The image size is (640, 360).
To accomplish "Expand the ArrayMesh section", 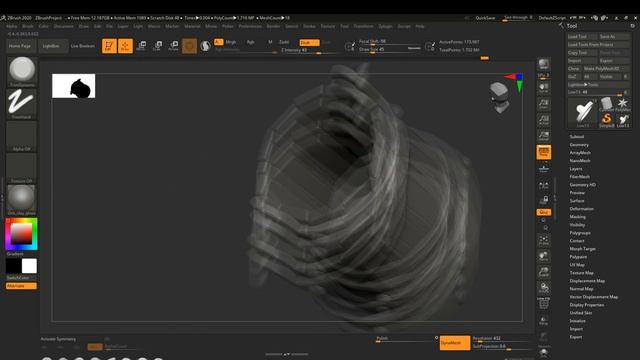I will click(x=580, y=153).
